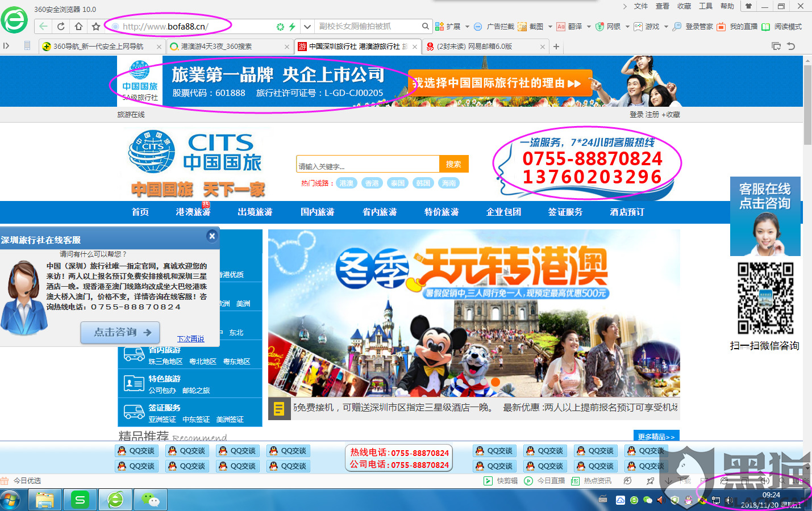Click the QQ penguin tray icon
The image size is (812, 511).
[689, 500]
